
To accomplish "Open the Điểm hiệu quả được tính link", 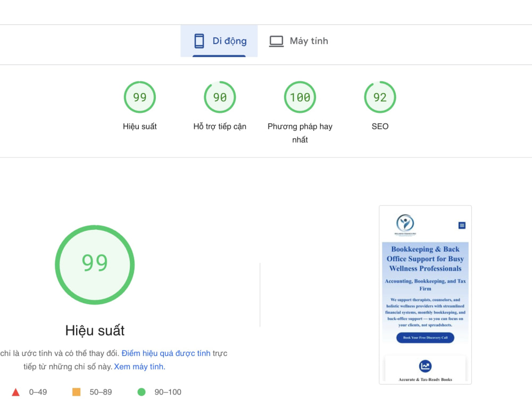I will [x=166, y=353].
